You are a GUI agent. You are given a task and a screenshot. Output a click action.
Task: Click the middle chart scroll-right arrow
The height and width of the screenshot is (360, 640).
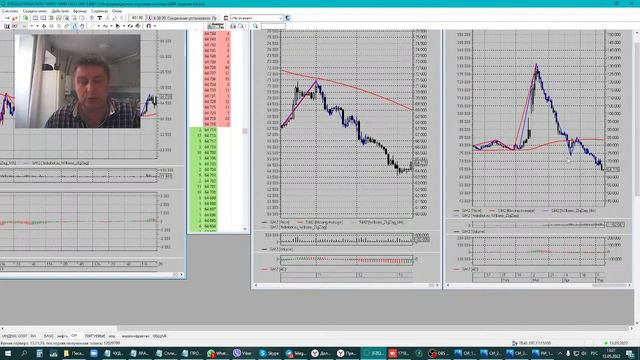(x=438, y=285)
